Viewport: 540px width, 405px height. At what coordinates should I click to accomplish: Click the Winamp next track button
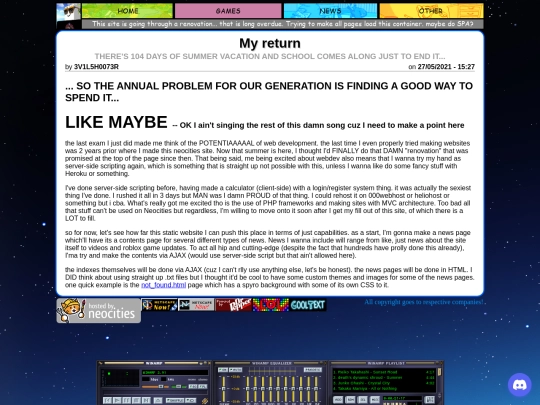(146, 401)
